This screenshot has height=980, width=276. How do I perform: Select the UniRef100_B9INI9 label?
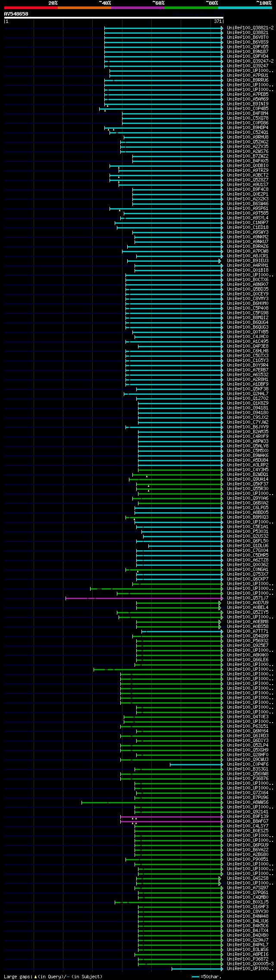[248, 104]
